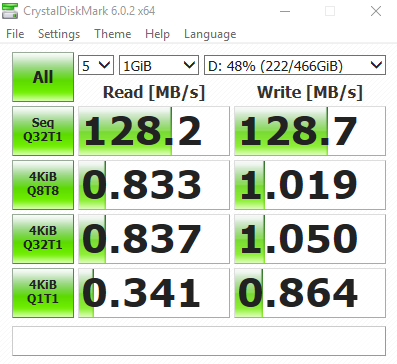This screenshot has height=364, width=397.
Task: Click the Seq write result 128.7
Action: [310, 131]
